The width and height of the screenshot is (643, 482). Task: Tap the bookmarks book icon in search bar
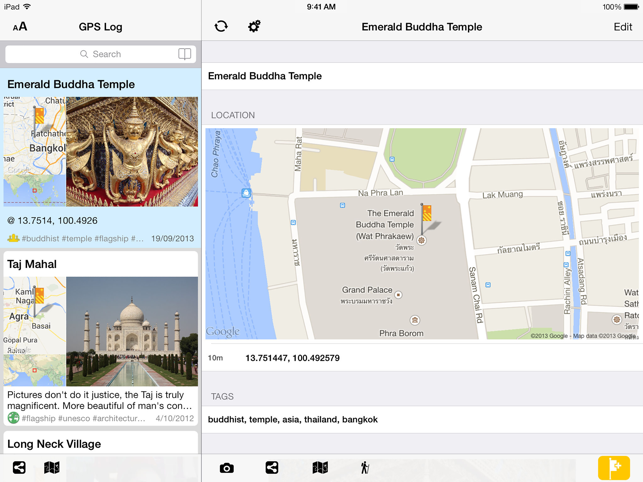coord(185,54)
